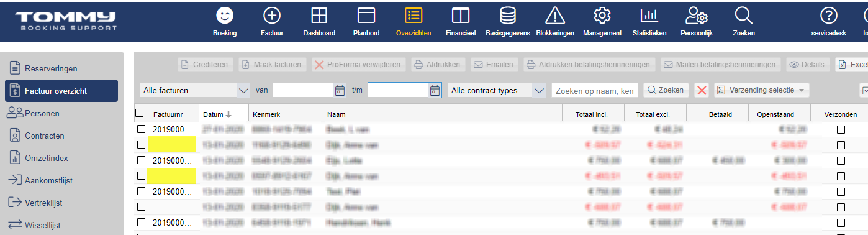This screenshot has width=868, height=235.
Task: Click Mailen betalingsherinneringen button
Action: click(721, 64)
